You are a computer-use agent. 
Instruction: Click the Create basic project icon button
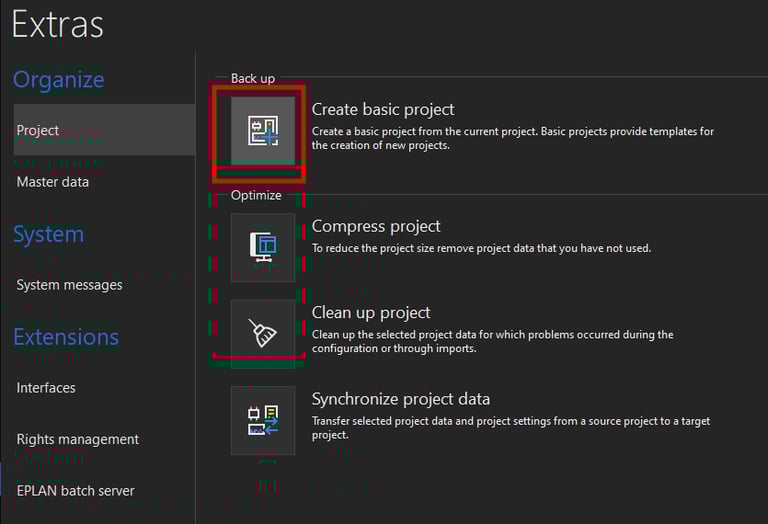(x=263, y=130)
